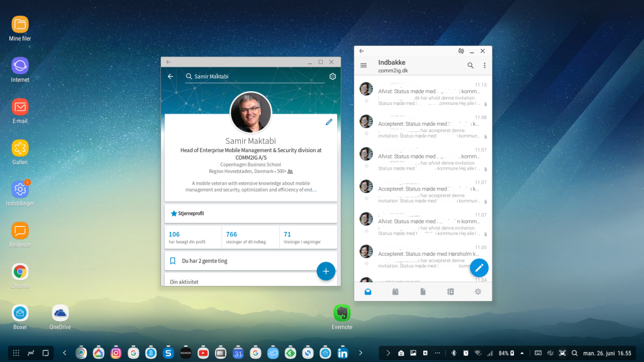Open the 11.08 Accepteret: Status møde email
Image resolution: width=644 pixels, height=362 pixels.
coord(423,126)
